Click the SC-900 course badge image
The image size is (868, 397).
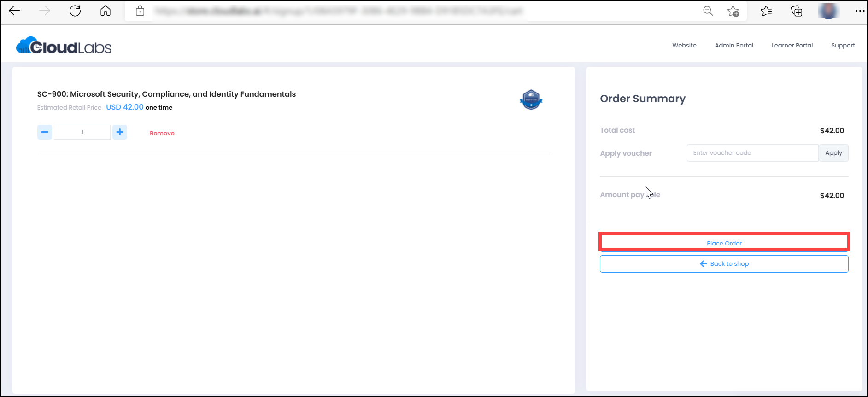pyautogui.click(x=531, y=99)
